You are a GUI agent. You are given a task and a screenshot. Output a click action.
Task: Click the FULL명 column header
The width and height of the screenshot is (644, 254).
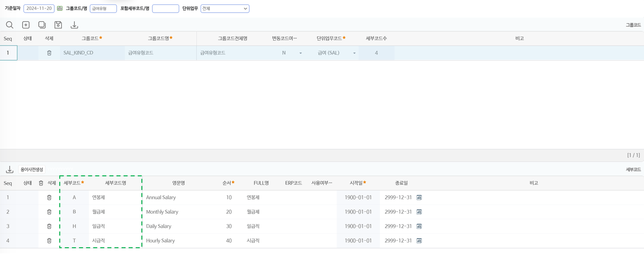tap(261, 183)
